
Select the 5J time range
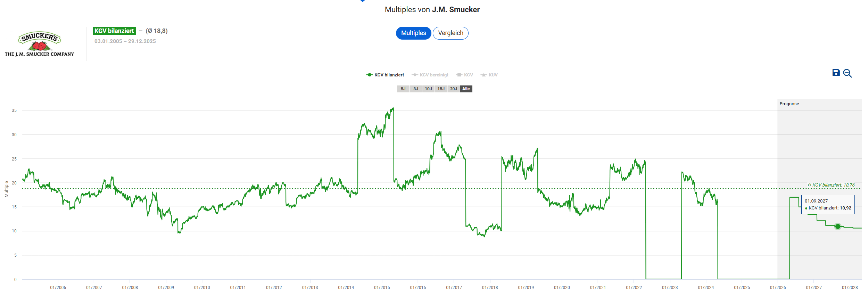(403, 89)
